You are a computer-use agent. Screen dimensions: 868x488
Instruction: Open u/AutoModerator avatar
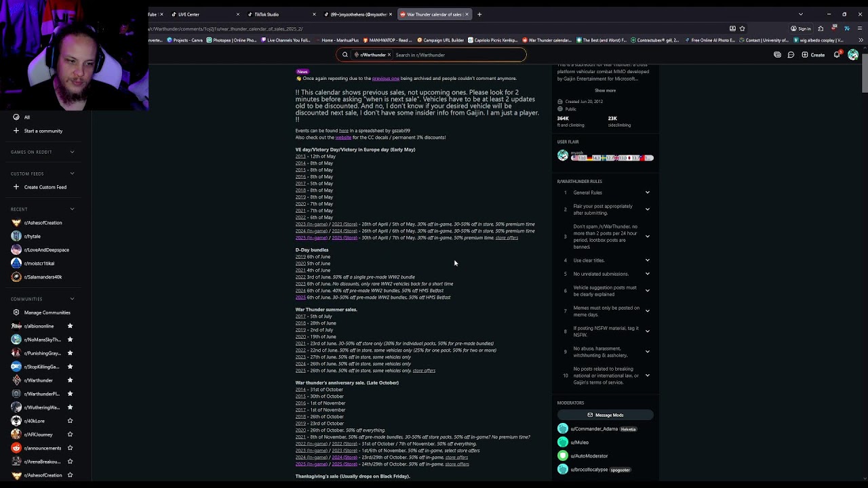[563, 456]
